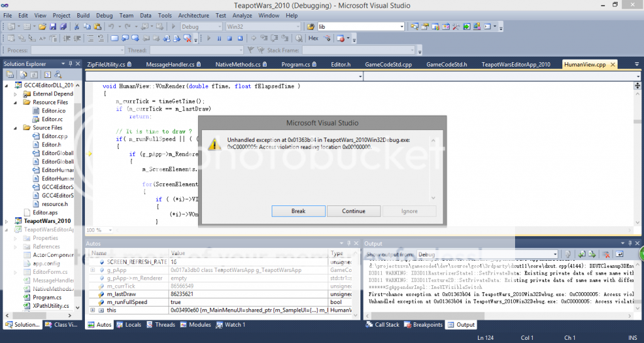644x343 pixels.
Task: Click the Clear All output icon
Action: click(x=608, y=254)
